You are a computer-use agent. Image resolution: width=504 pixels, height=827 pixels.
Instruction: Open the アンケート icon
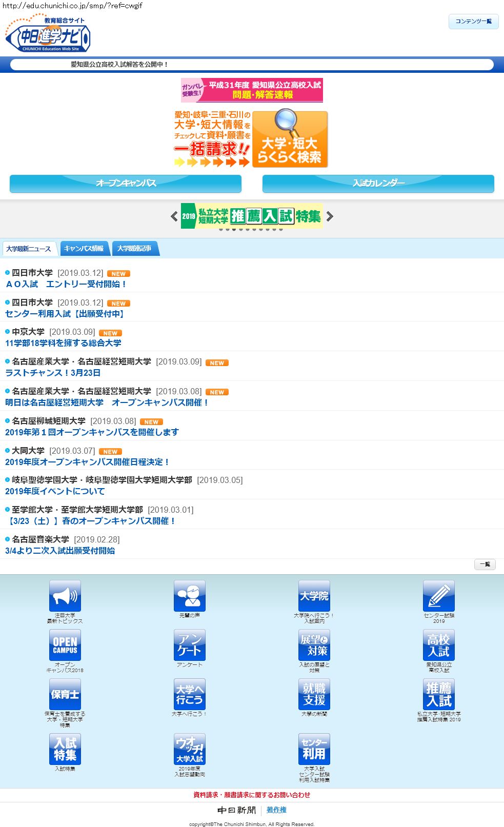coord(189,645)
